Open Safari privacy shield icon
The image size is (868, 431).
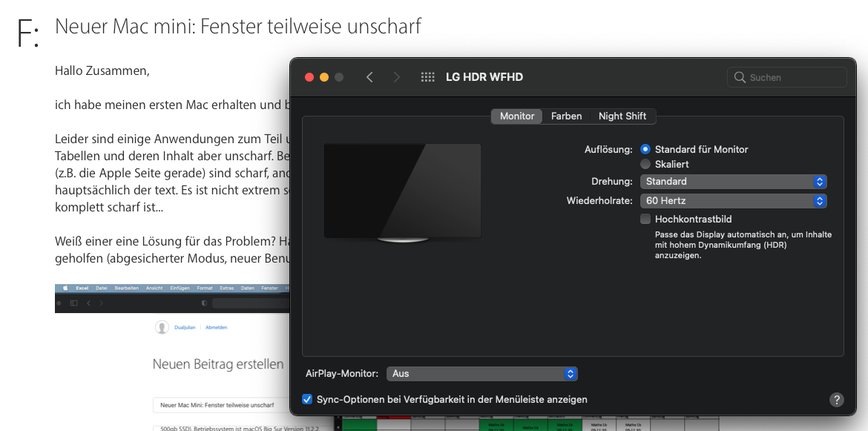coord(204,303)
